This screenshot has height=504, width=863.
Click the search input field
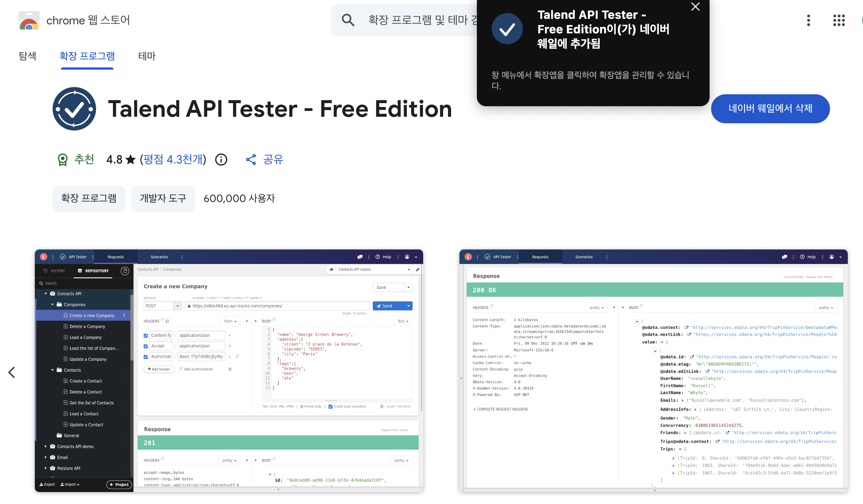[x=417, y=20]
